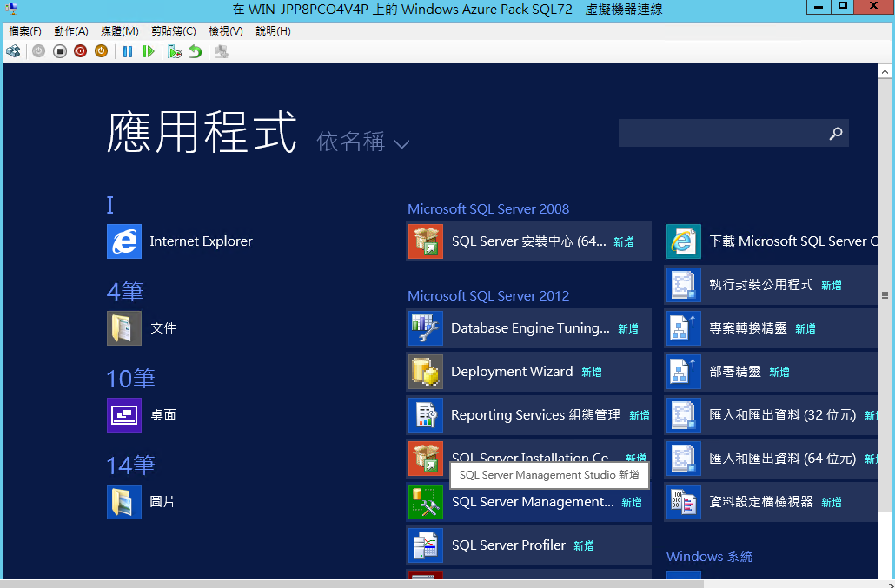The image size is (895, 588).
Task: Launch Deployment Wizard icon
Action: (426, 371)
